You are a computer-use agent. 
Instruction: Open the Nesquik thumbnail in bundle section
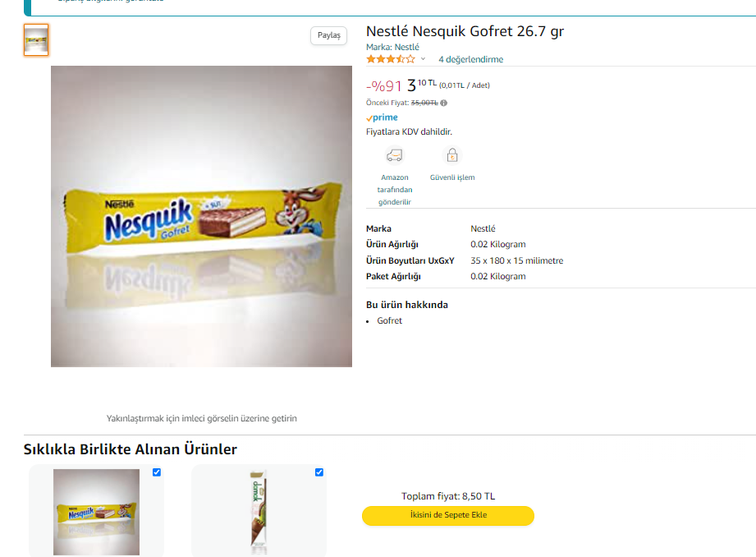point(96,512)
